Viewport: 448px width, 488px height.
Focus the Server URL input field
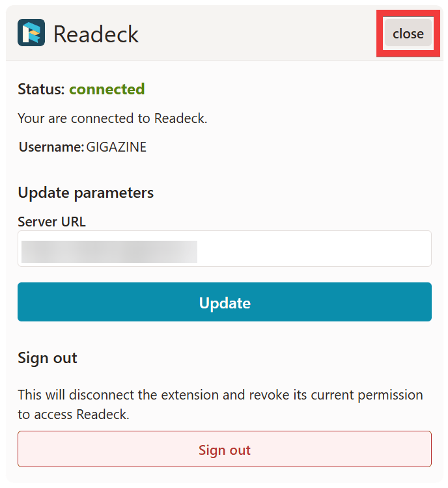313,249
